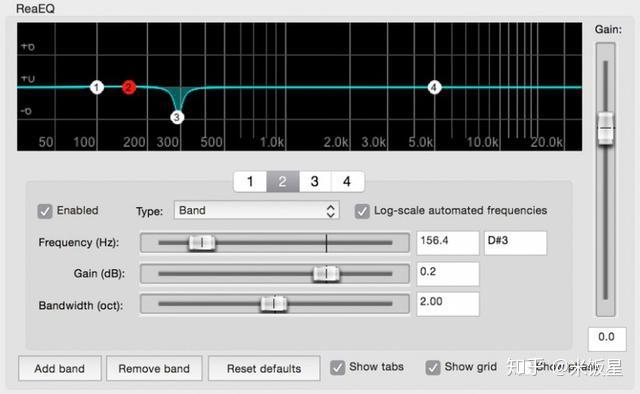Click the Frequency slider handle

202,243
